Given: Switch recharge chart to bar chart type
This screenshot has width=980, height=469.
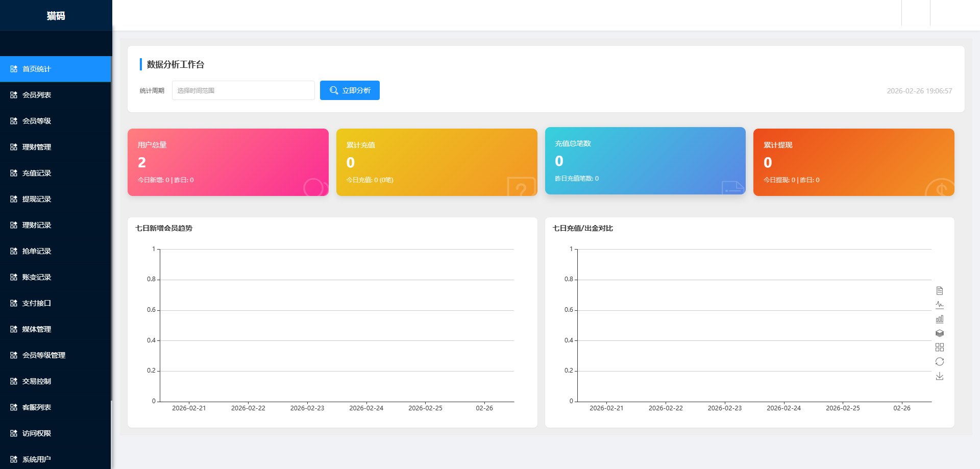Looking at the screenshot, I should tap(939, 319).
